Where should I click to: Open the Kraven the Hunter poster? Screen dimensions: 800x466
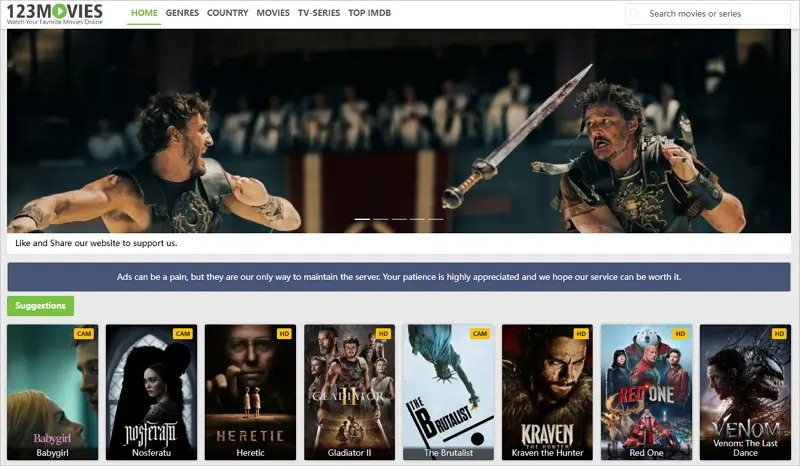coord(547,392)
